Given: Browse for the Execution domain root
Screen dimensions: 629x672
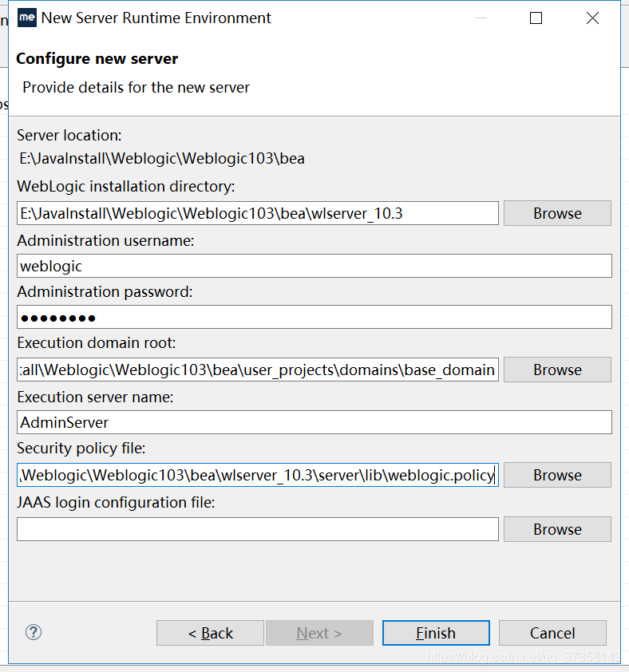Looking at the screenshot, I should [556, 370].
